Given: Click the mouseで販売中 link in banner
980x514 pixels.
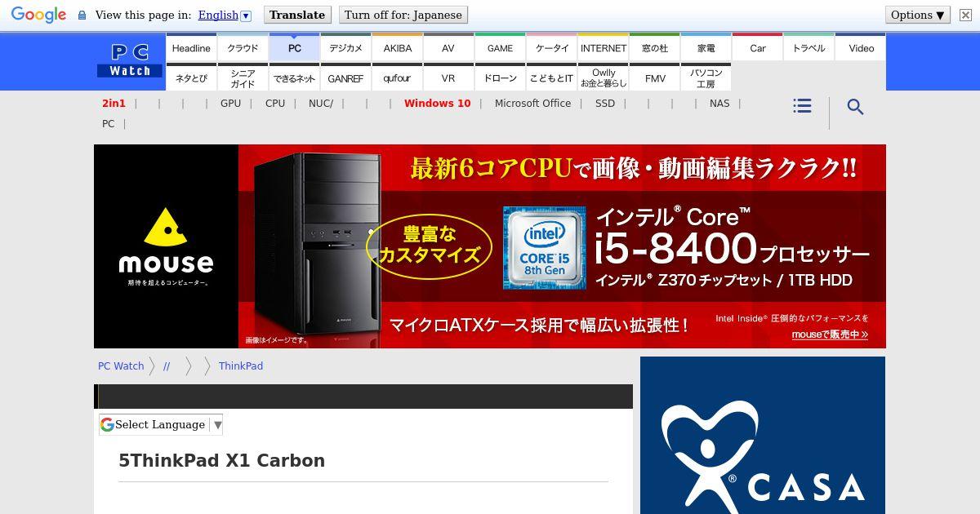Looking at the screenshot, I should 830,335.
